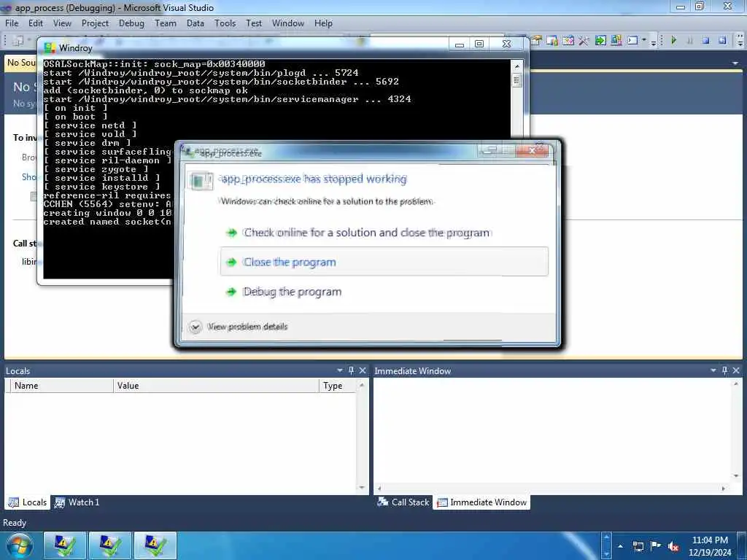747x560 pixels.
Task: Click the Continue debugging play icon
Action: click(x=673, y=41)
